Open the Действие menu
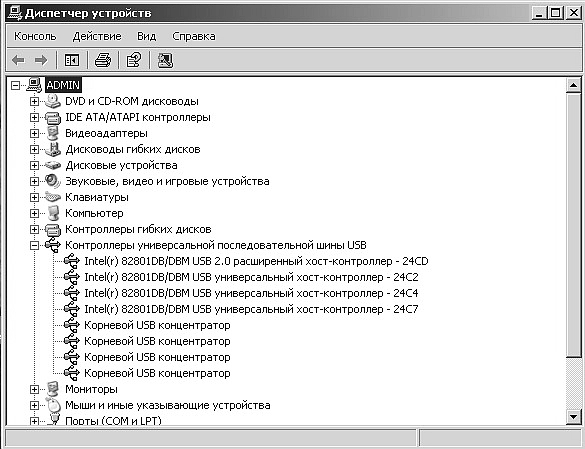This screenshot has width=585, height=449. 97,36
